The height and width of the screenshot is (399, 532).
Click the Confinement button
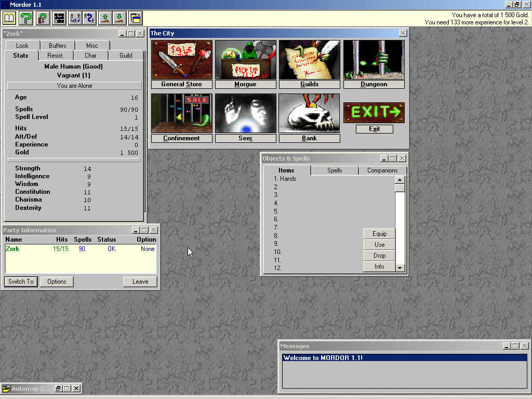(181, 138)
